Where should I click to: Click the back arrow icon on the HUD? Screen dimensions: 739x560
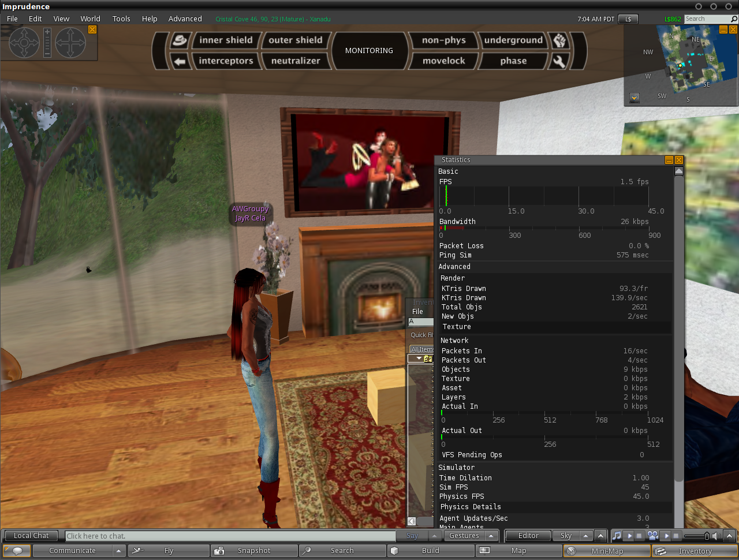click(x=180, y=61)
